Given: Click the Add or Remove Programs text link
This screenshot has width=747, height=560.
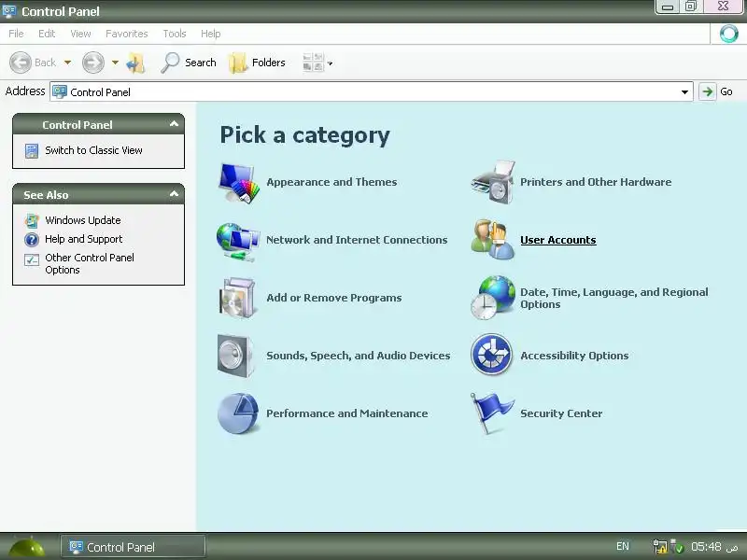Looking at the screenshot, I should click(334, 298).
